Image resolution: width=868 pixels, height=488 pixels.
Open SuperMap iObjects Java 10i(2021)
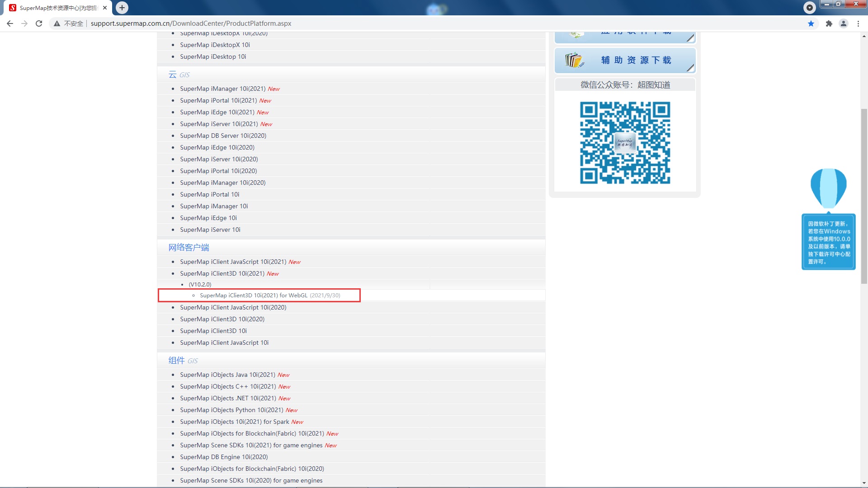pos(227,375)
